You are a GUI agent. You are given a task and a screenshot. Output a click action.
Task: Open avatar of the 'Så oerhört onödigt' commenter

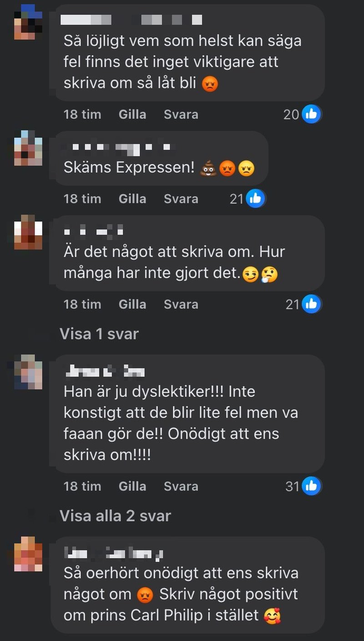pos(28,554)
